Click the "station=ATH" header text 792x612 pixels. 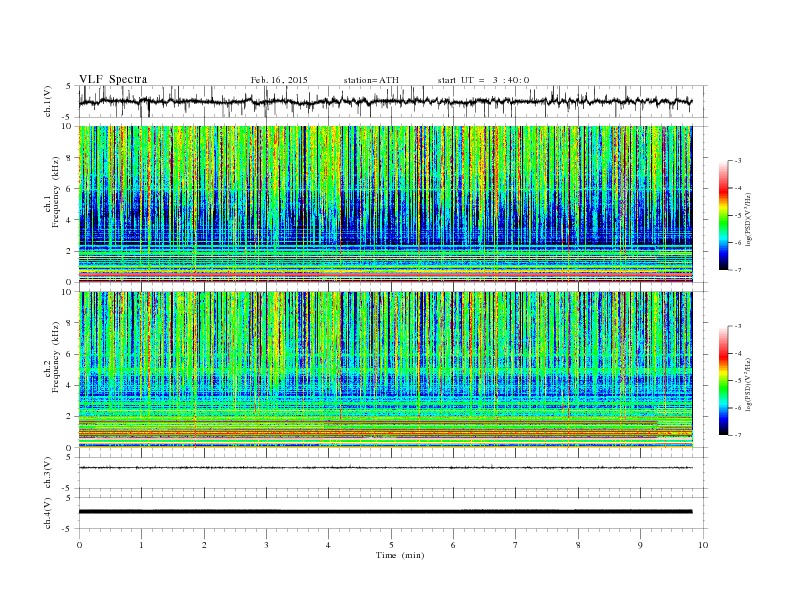pyautogui.click(x=371, y=80)
